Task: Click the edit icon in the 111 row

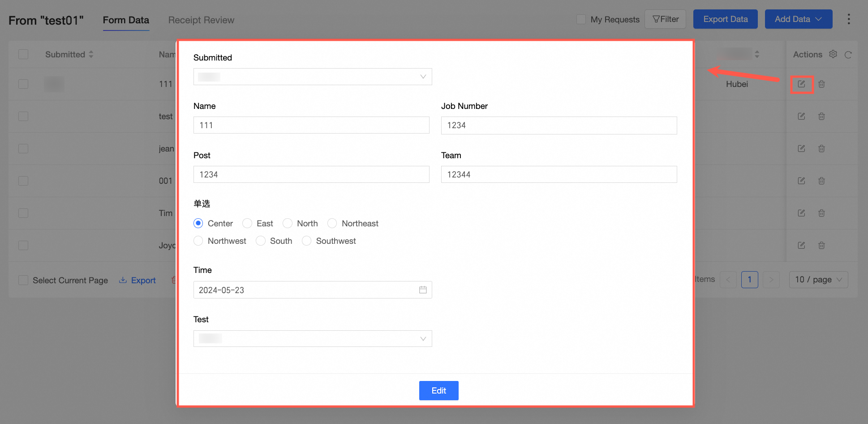Action: tap(801, 84)
